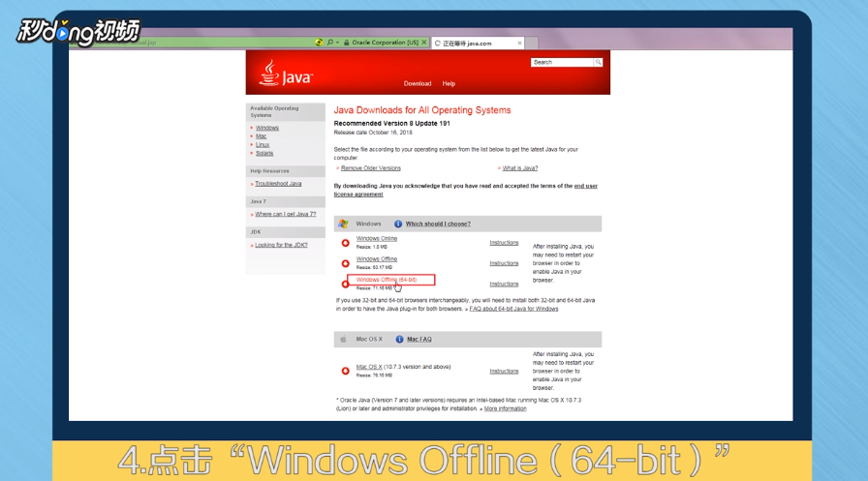868x481 pixels.
Task: Click the download icon beside Windows Offline 64-bit
Action: tap(345, 284)
